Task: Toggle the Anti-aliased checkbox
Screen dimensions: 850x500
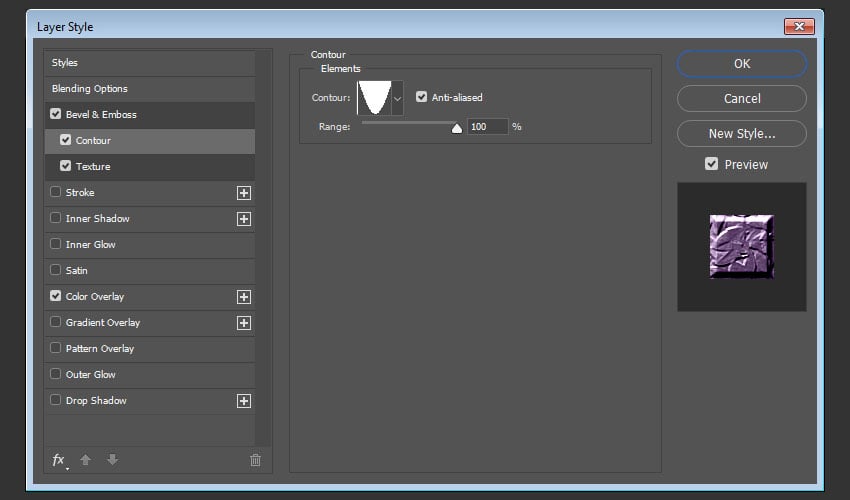Action: [421, 97]
